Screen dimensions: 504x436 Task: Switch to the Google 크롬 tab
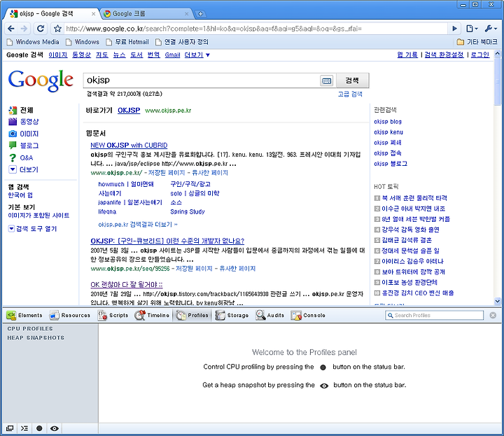(146, 14)
